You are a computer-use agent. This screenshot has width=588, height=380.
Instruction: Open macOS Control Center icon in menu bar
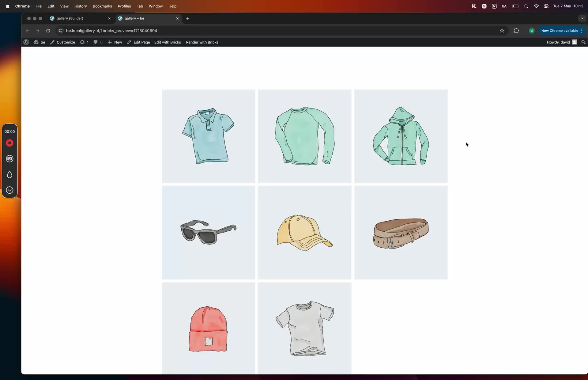click(546, 6)
